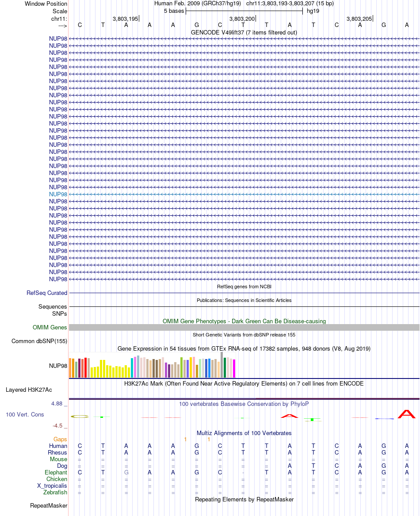Click gap marker 1 between A and G
Screen dimensions: 420x516
point(185,440)
